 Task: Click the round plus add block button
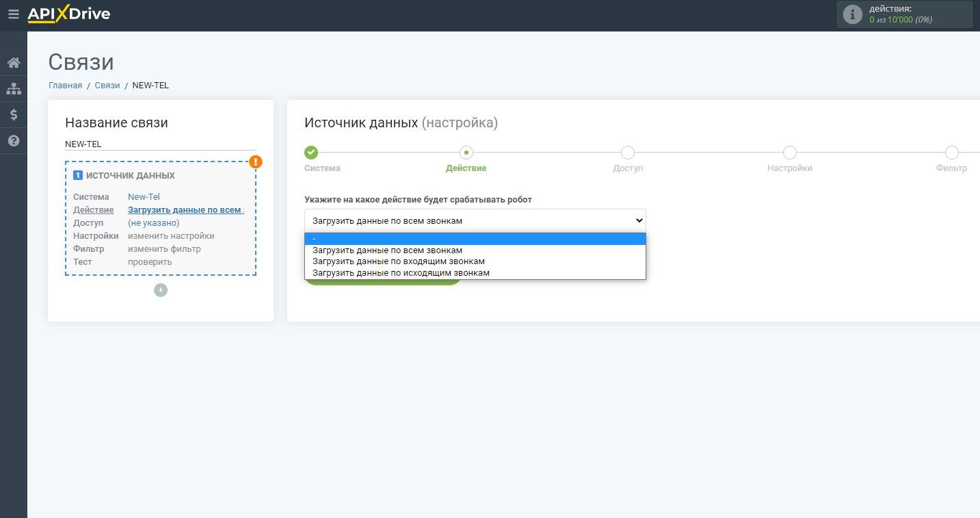161,290
